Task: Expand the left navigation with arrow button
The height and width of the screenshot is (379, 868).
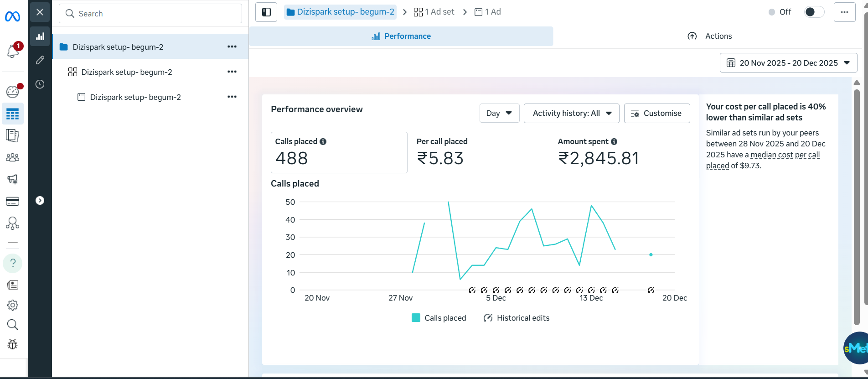Action: [40, 201]
